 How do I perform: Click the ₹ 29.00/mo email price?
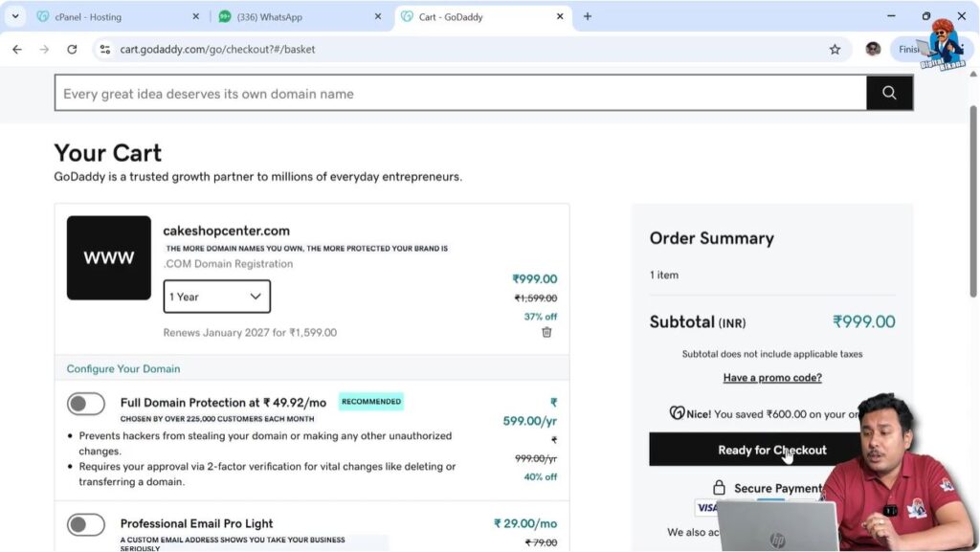(525, 523)
